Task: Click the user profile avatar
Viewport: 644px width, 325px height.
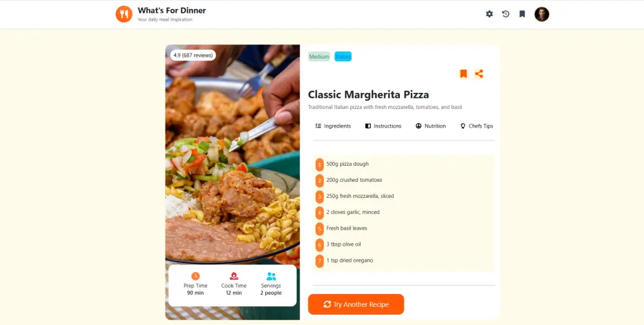Action: 542,14
